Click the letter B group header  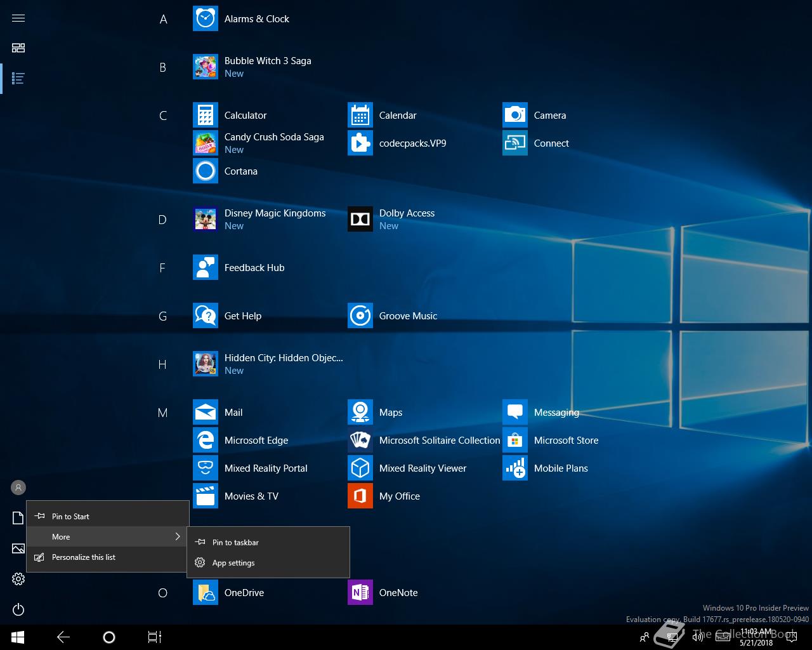click(x=163, y=67)
